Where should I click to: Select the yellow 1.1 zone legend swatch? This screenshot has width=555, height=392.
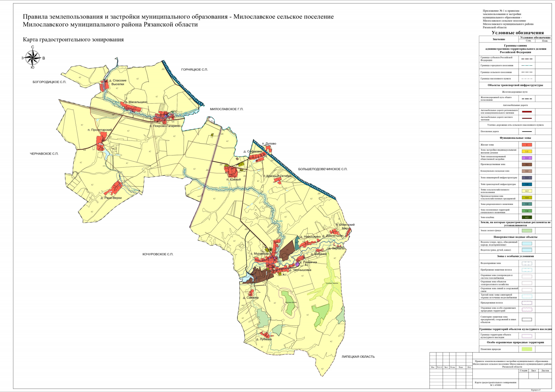527,152
